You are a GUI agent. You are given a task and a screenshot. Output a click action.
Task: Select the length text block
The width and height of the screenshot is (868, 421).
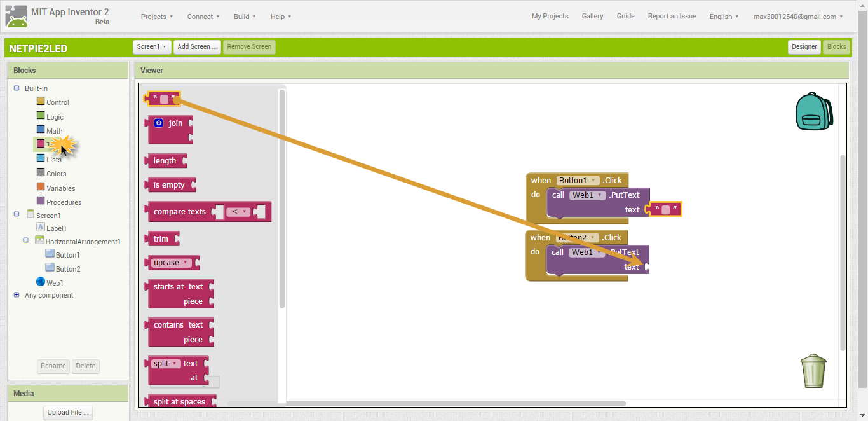tap(166, 160)
